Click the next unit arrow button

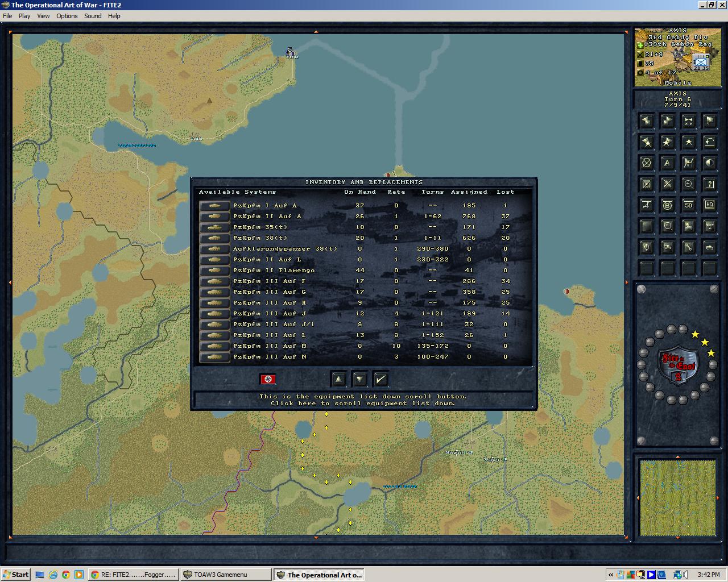coord(667,120)
